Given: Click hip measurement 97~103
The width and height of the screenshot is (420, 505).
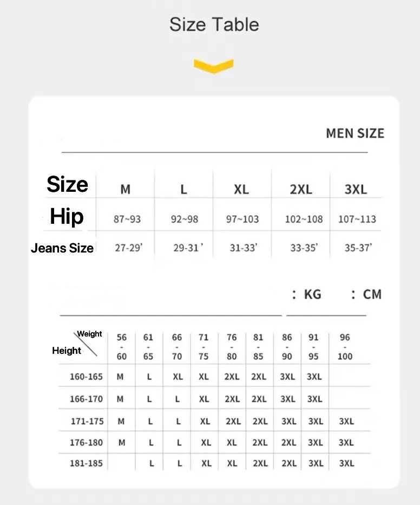Looking at the screenshot, I should (242, 219).
